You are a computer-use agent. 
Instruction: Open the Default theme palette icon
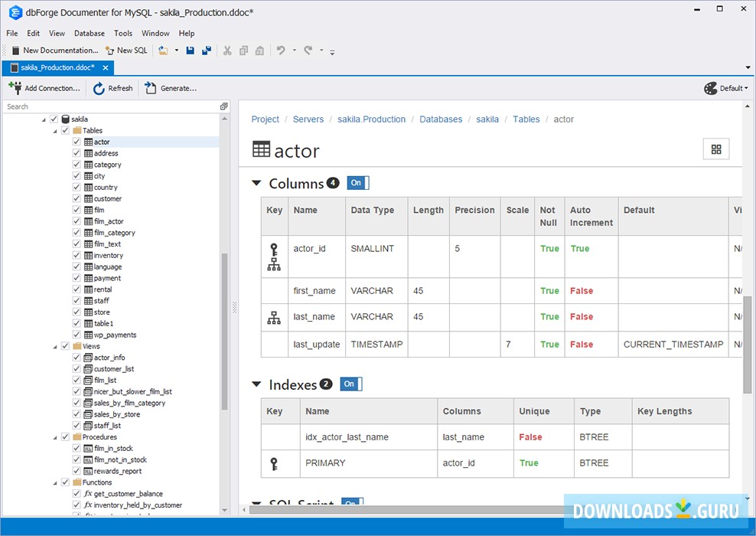[x=710, y=88]
